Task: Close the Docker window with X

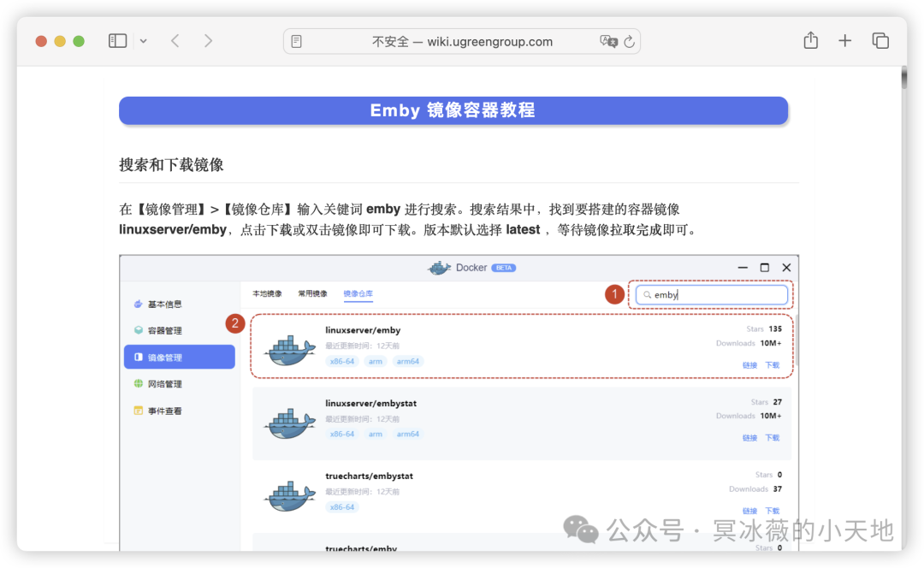Action: [786, 268]
